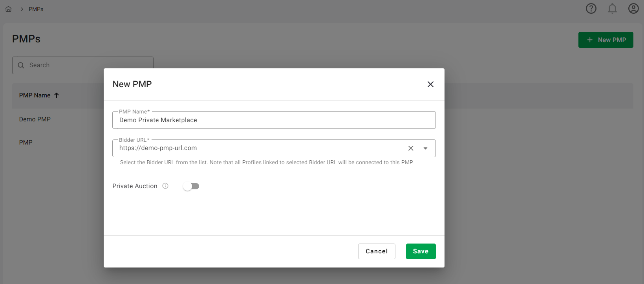Click the Private Auction info icon
The width and height of the screenshot is (644, 284).
pos(165,186)
